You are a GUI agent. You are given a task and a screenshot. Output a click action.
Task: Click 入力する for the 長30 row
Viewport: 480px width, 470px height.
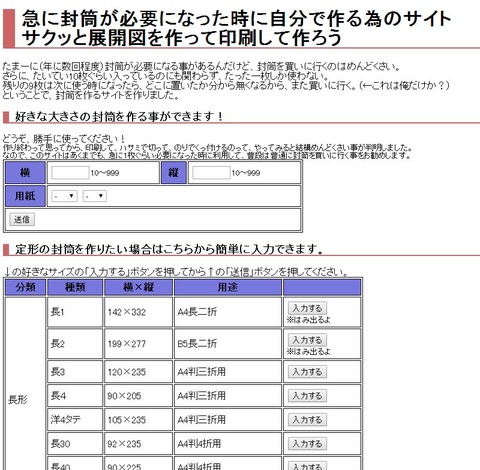pos(307,444)
